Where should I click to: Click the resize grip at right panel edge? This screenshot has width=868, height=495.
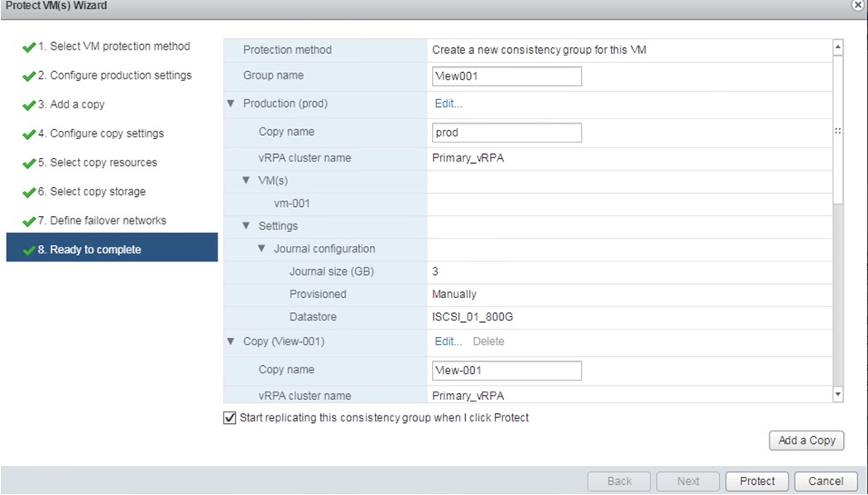click(838, 131)
